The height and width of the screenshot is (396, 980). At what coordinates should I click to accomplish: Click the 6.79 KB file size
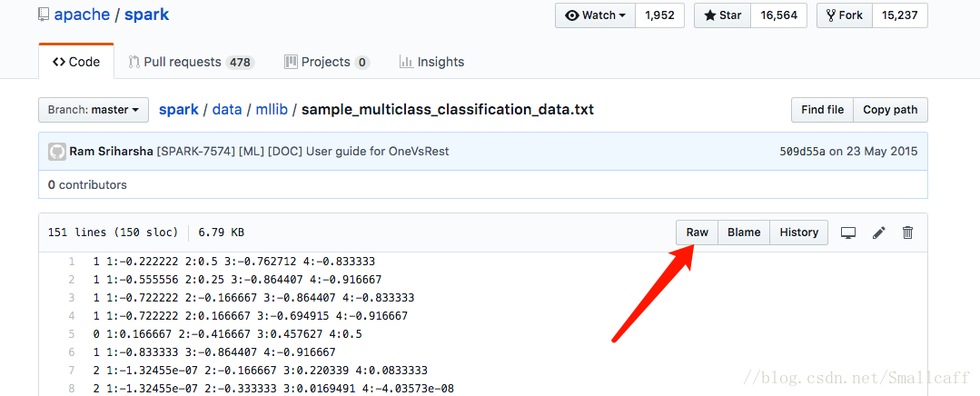tap(222, 233)
